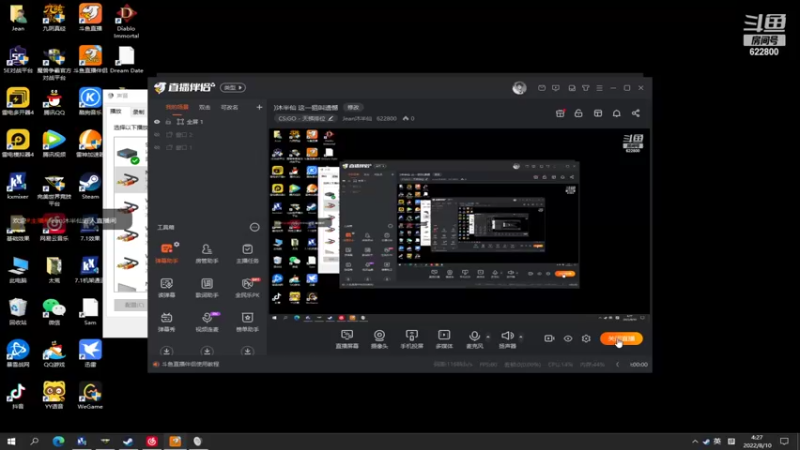Click the gift box icon with red dot
Viewport: 800px width, 450px height.
[560, 113]
